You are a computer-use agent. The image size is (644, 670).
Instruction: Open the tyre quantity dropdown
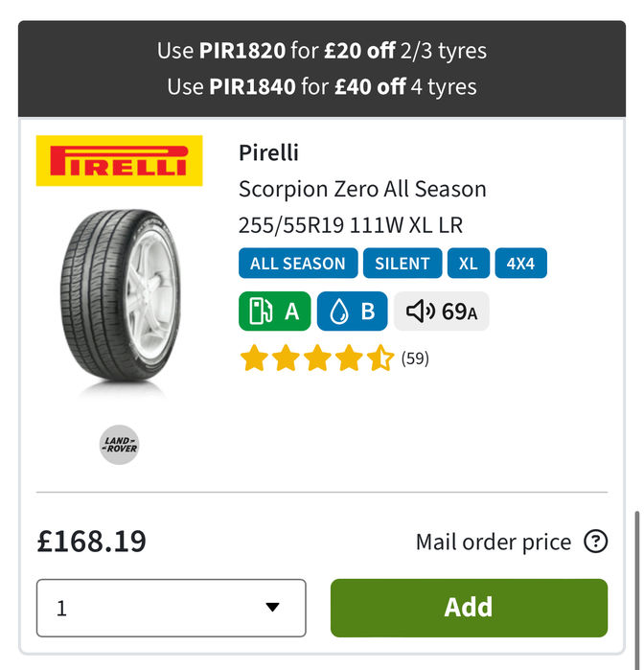(x=172, y=608)
